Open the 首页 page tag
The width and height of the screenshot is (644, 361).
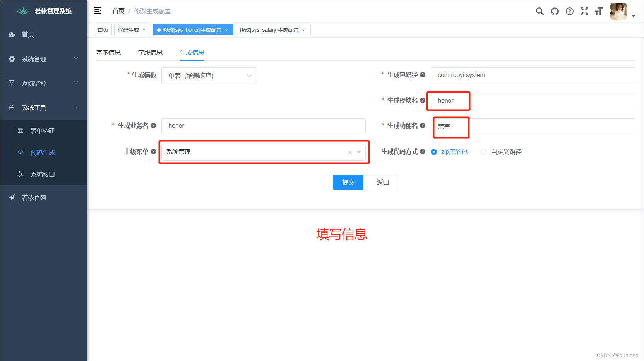point(103,30)
